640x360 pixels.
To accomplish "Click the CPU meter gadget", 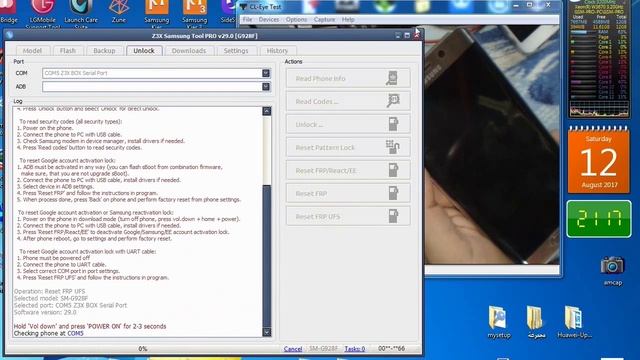I will 599,59.
